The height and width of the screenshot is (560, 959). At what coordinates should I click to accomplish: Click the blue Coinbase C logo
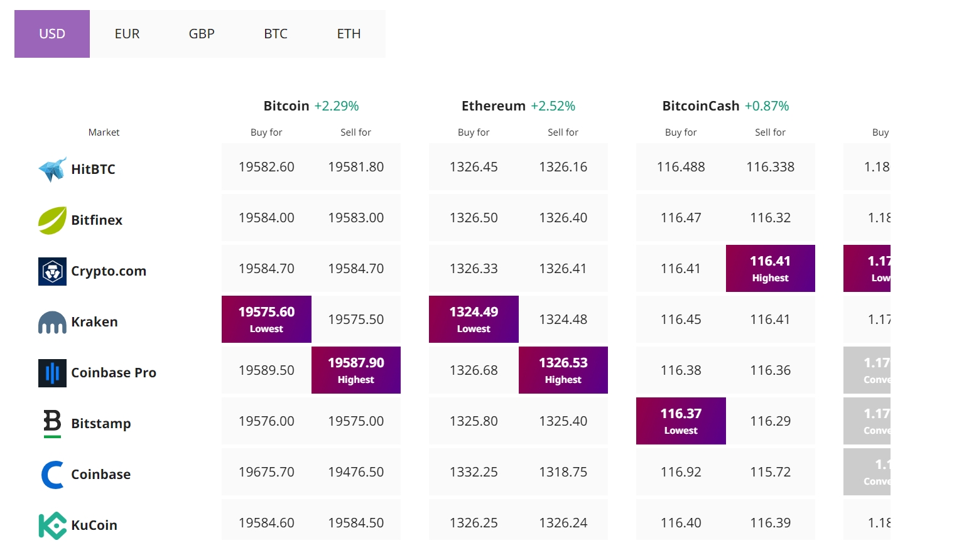point(52,475)
